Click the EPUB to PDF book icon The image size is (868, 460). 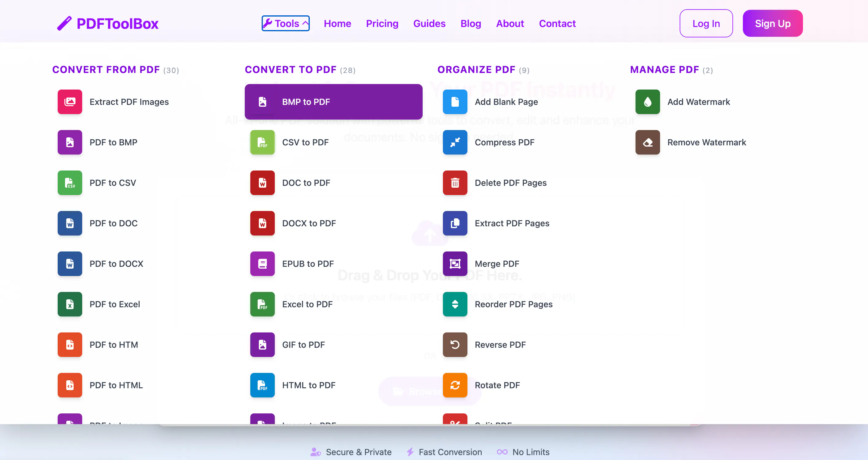(x=263, y=263)
